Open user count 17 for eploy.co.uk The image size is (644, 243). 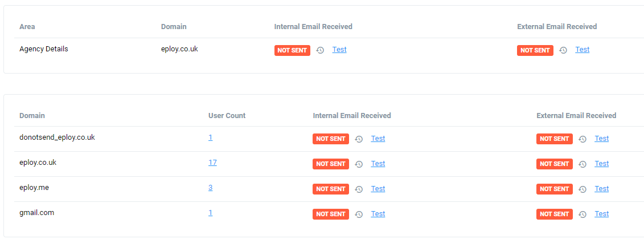click(212, 163)
